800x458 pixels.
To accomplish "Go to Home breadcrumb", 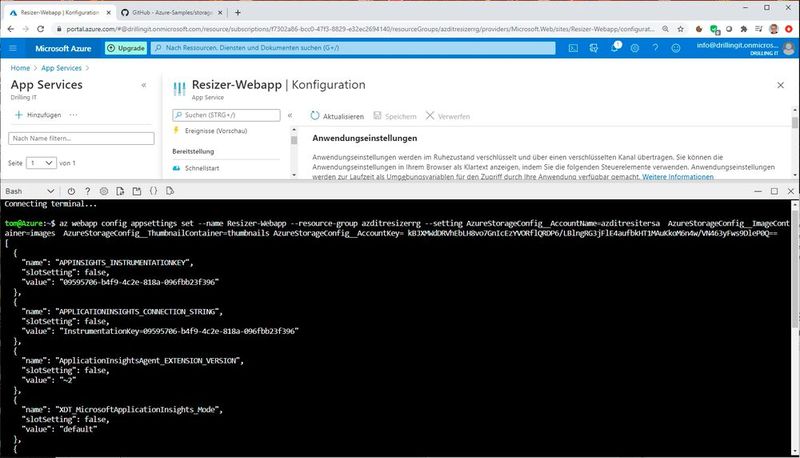I will point(20,68).
